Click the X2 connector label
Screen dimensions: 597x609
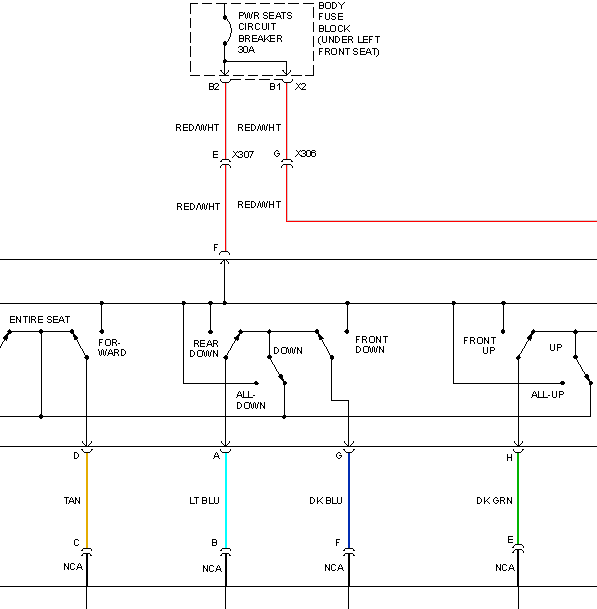click(301, 87)
